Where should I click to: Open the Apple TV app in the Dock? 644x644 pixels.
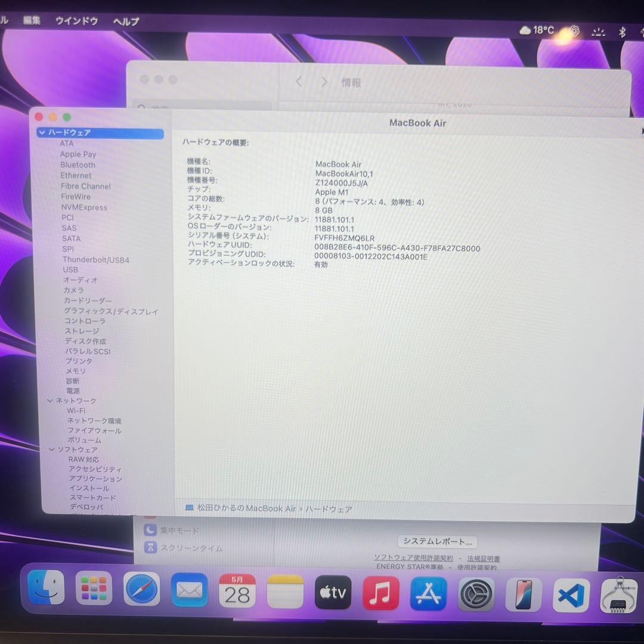[333, 593]
